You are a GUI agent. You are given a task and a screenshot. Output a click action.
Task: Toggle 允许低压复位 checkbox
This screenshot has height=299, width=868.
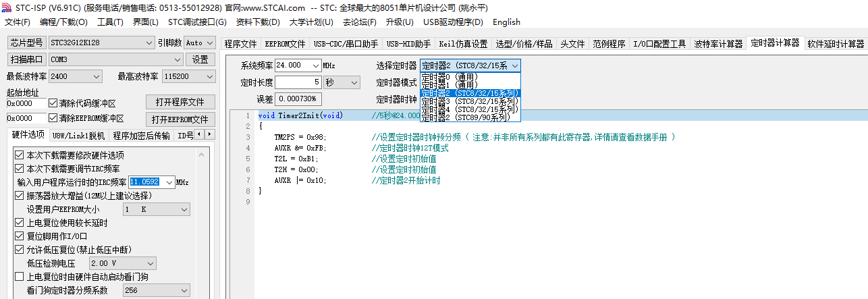tap(19, 250)
